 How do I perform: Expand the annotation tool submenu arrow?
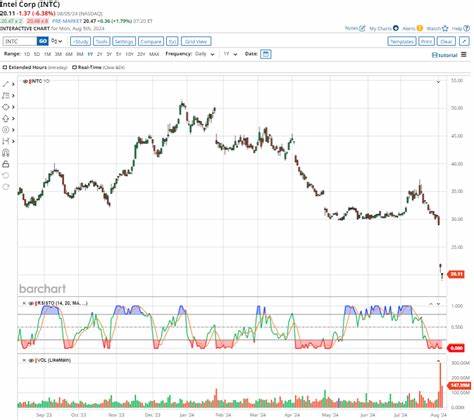pos(13,130)
